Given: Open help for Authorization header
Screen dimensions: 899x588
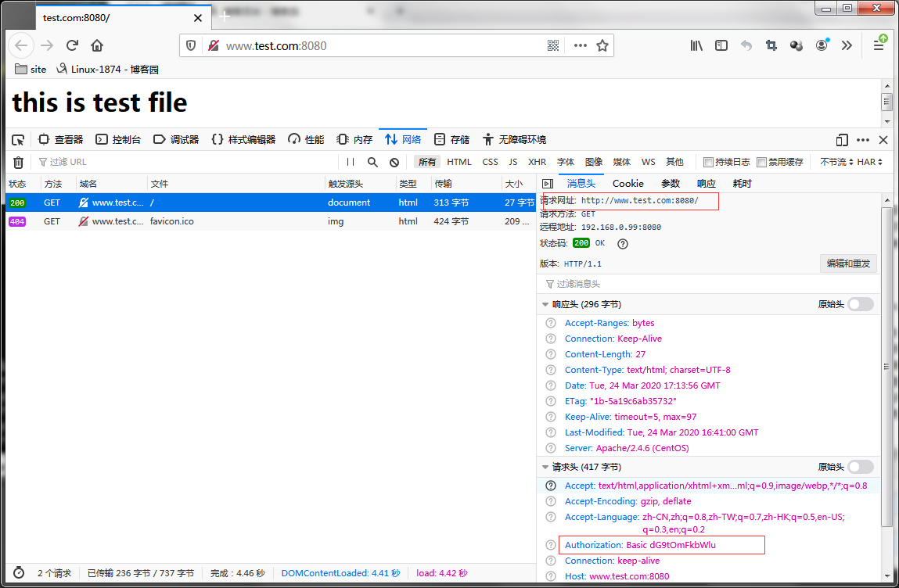Looking at the screenshot, I should point(550,545).
